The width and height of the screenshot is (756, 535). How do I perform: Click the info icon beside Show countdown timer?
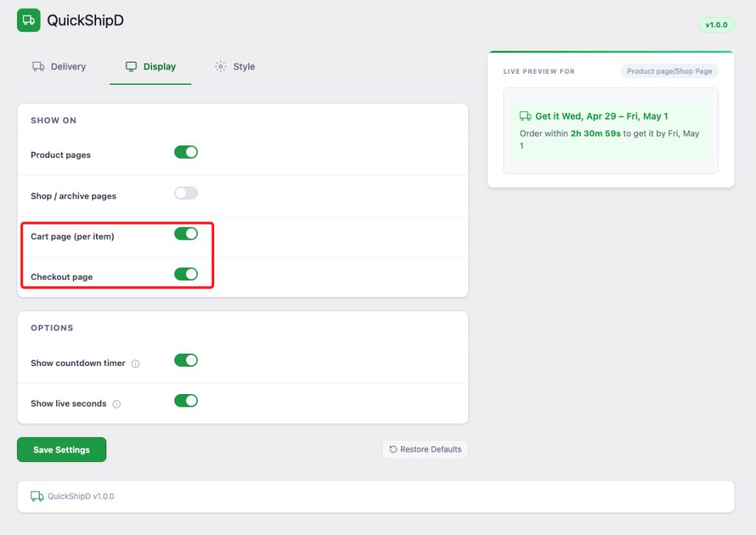[136, 363]
